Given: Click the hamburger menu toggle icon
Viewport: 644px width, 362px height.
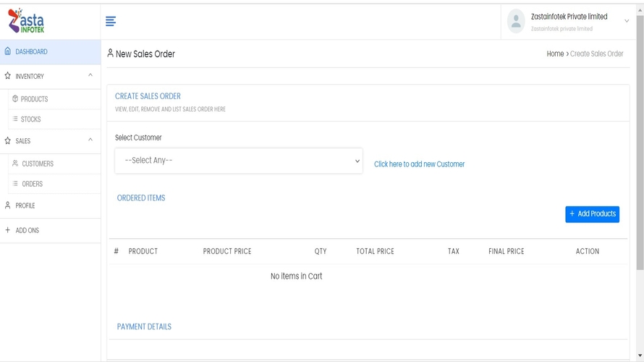Looking at the screenshot, I should [111, 22].
